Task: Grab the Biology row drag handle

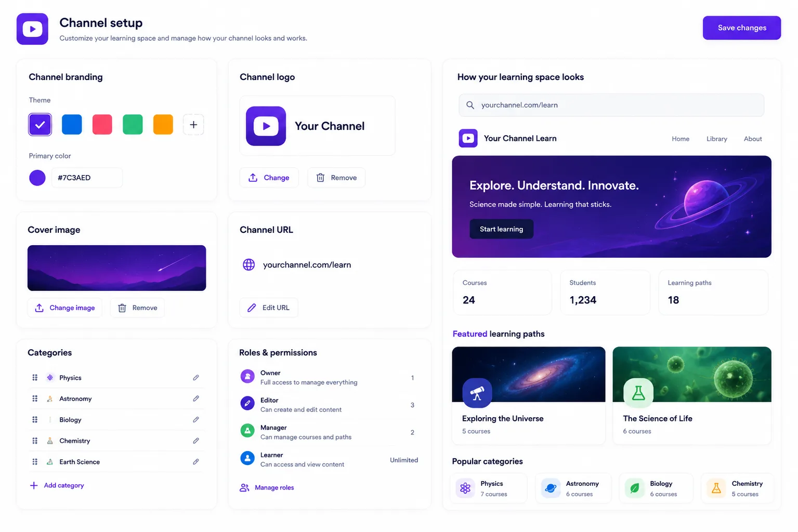Action: tap(35, 419)
